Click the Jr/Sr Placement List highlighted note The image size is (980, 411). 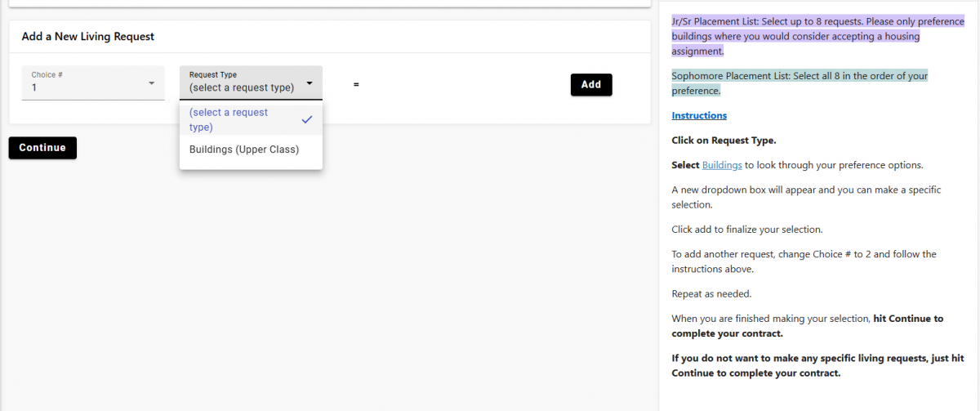point(817,36)
